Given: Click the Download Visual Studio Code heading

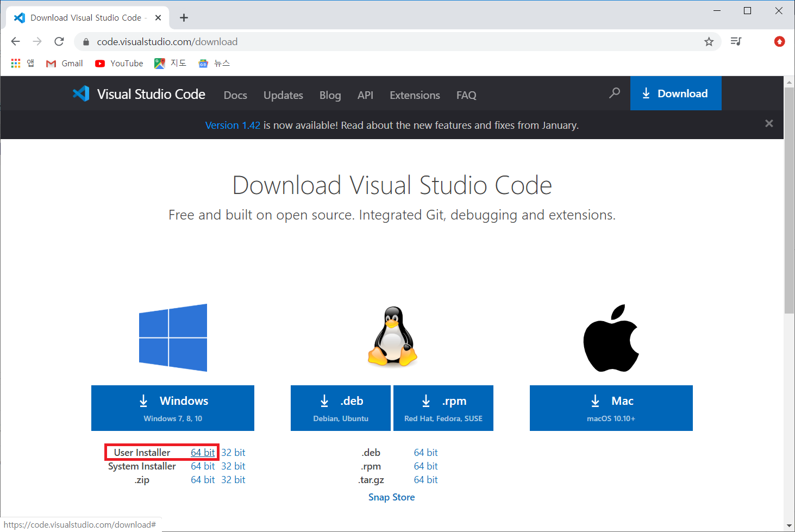Looking at the screenshot, I should point(392,185).
